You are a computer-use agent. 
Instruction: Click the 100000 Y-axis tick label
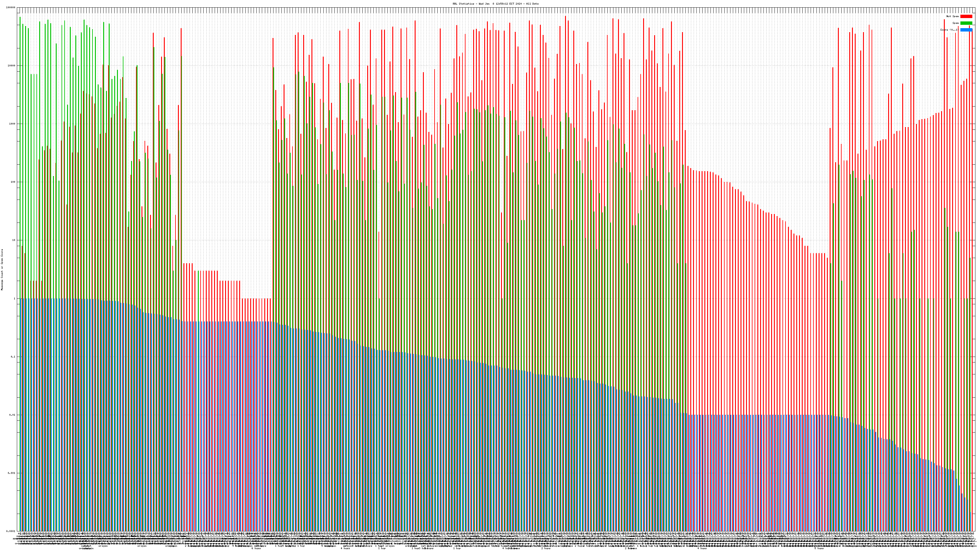pyautogui.click(x=11, y=8)
